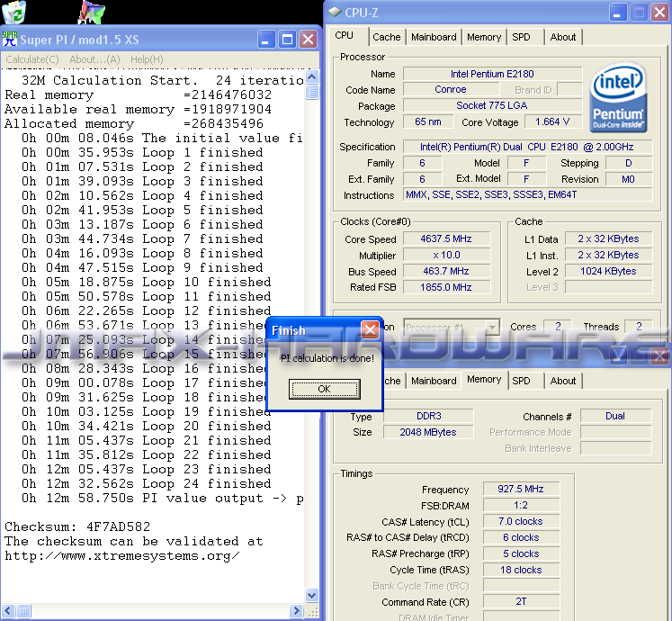Click the horizontal scrollbar thumb in Super PI
Image resolution: width=672 pixels, height=621 pixels.
[23, 611]
